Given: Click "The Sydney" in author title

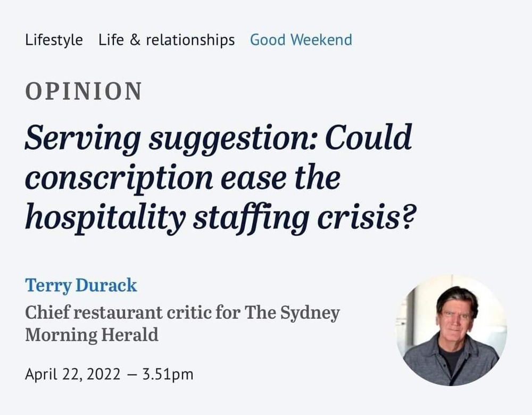Looking at the screenshot, I should pos(292,312).
